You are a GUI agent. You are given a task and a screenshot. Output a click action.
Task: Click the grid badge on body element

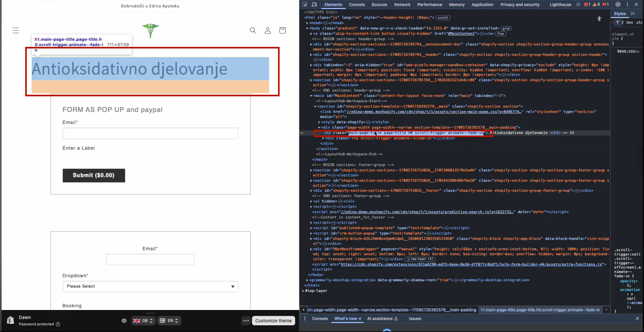pyautogui.click(x=506, y=28)
